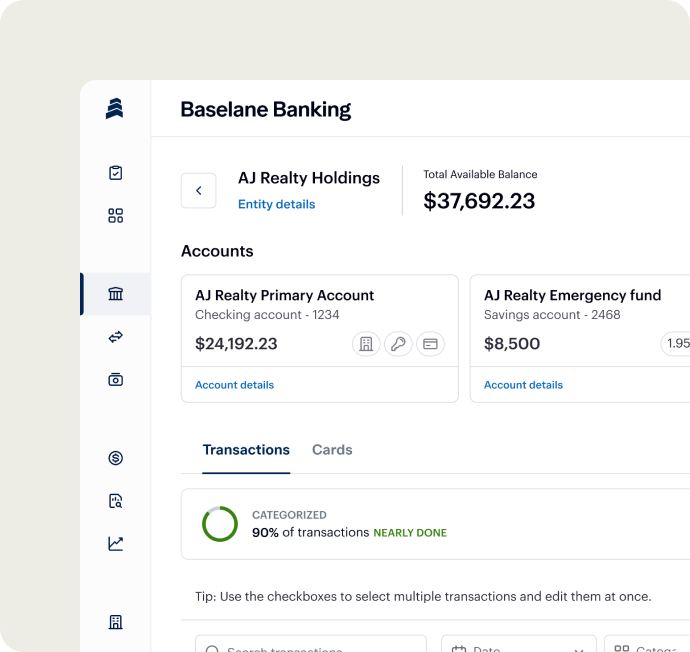Open the document search sidebar icon
The image size is (690, 652).
pos(115,501)
